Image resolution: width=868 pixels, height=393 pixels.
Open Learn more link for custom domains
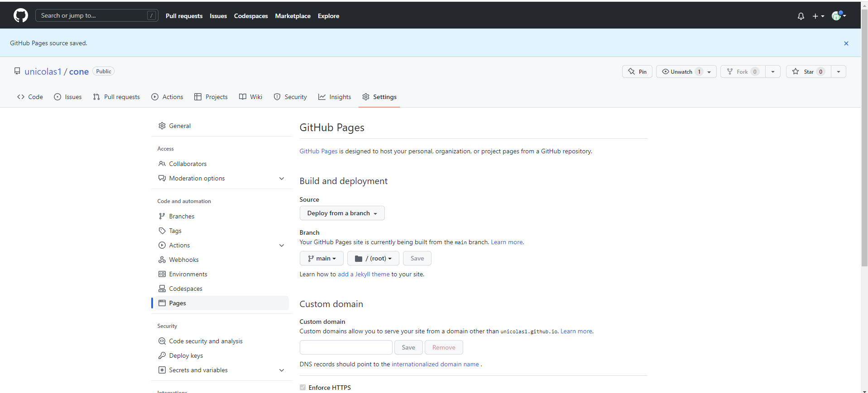pyautogui.click(x=576, y=331)
